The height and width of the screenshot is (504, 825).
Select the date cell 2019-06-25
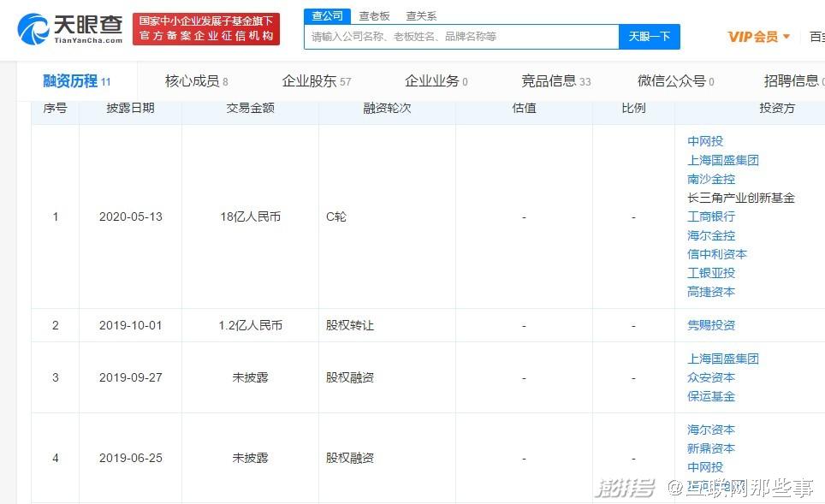pos(130,459)
